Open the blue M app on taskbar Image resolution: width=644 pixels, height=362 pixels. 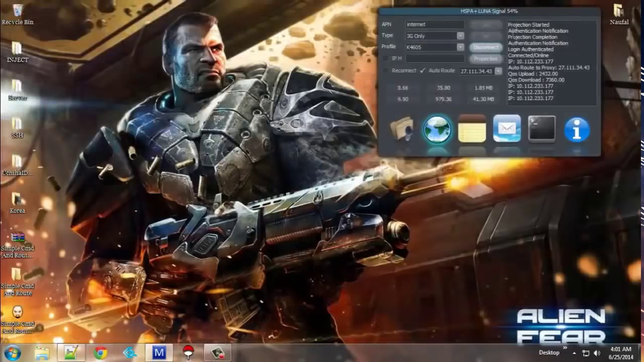pos(159,353)
